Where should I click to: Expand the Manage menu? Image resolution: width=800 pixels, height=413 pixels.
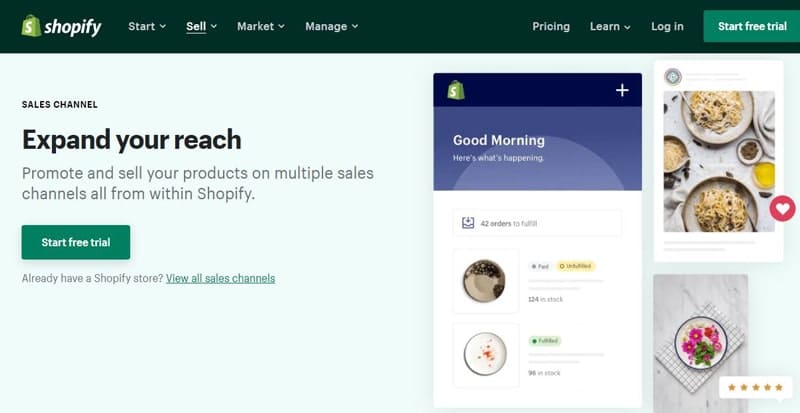332,27
